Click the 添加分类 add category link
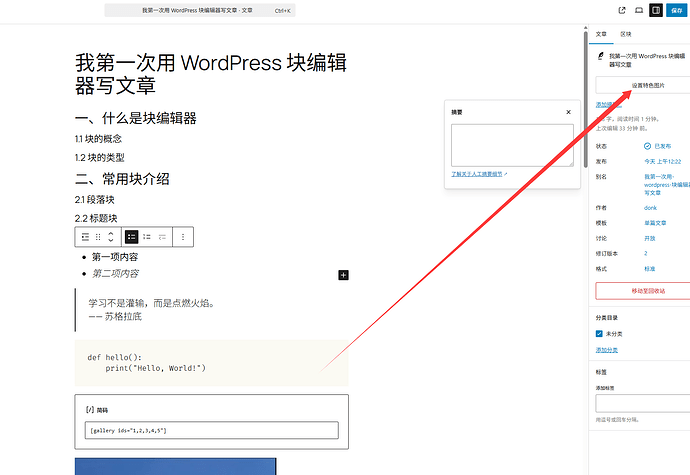690x475 pixels. click(x=607, y=350)
